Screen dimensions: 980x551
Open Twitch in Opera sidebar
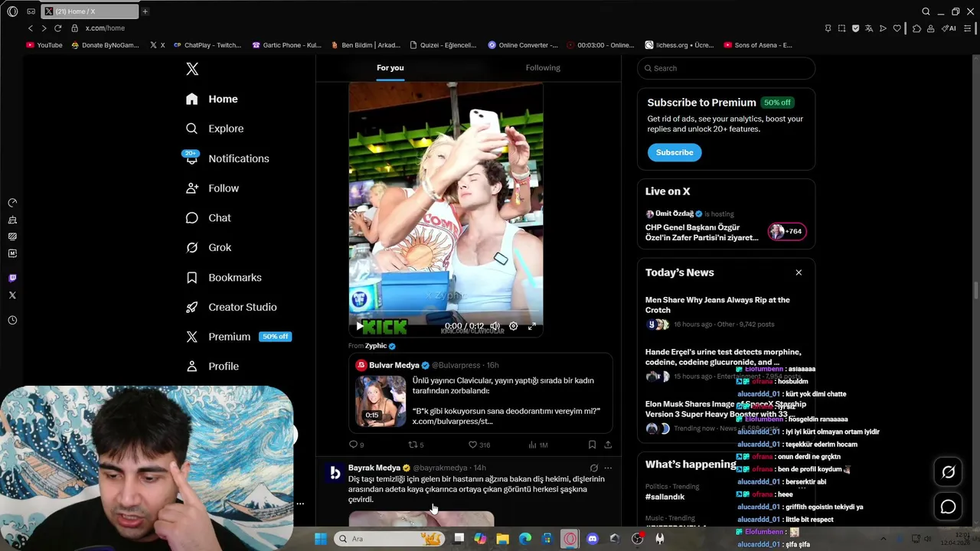(12, 278)
